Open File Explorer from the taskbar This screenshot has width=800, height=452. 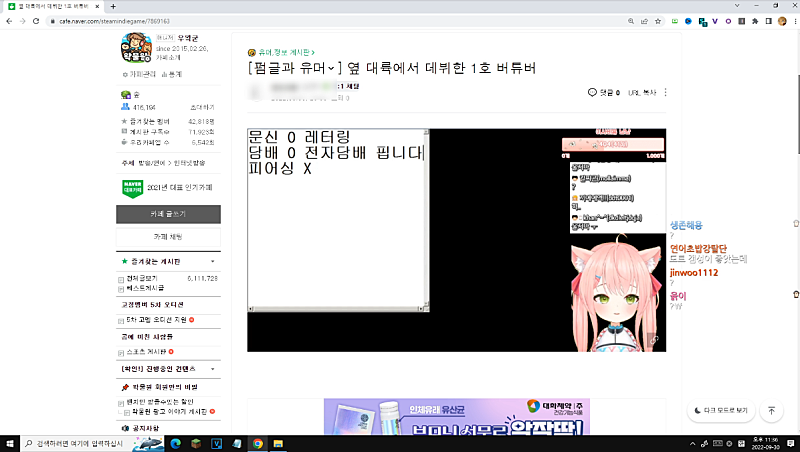[x=278, y=443]
